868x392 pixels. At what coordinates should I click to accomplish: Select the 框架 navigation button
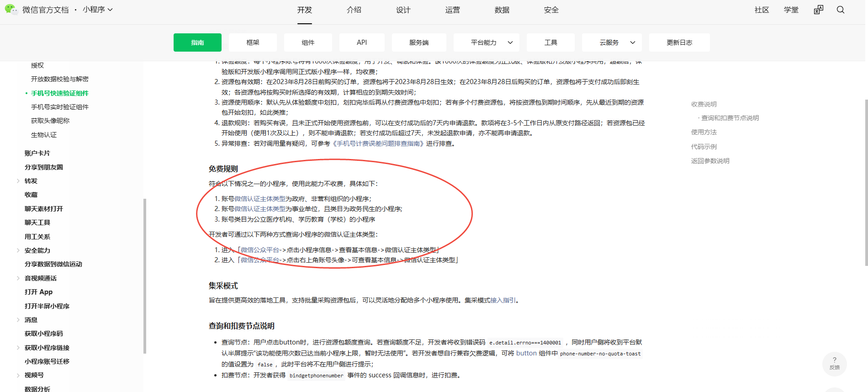pyautogui.click(x=253, y=42)
